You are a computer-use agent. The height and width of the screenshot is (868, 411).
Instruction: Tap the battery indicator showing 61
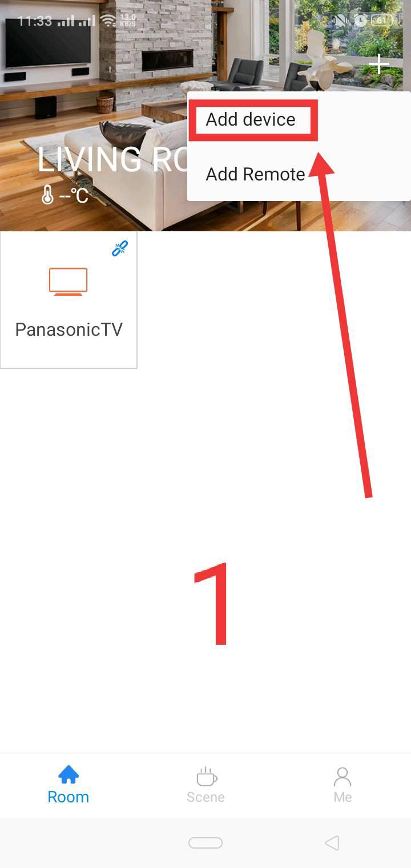[382, 21]
